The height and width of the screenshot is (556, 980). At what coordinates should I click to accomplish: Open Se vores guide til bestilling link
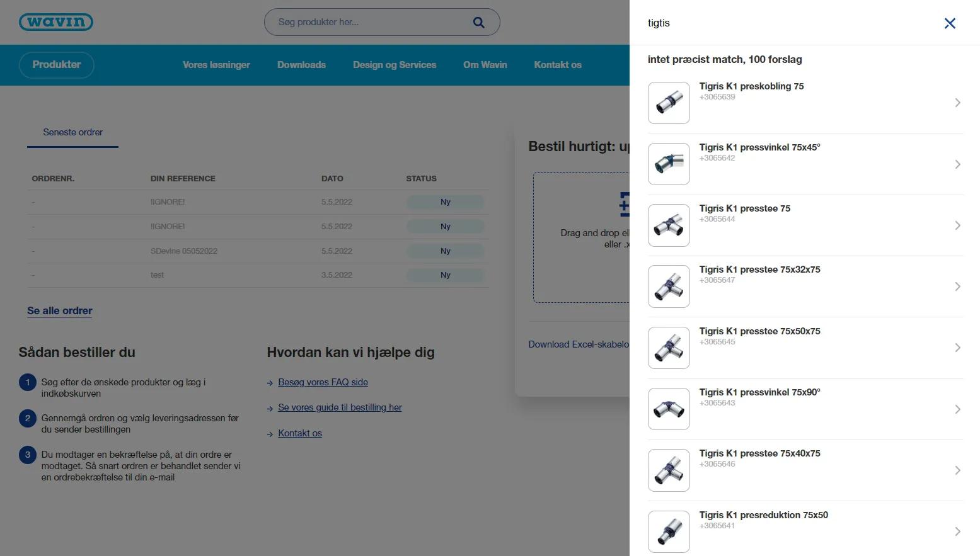coord(340,407)
